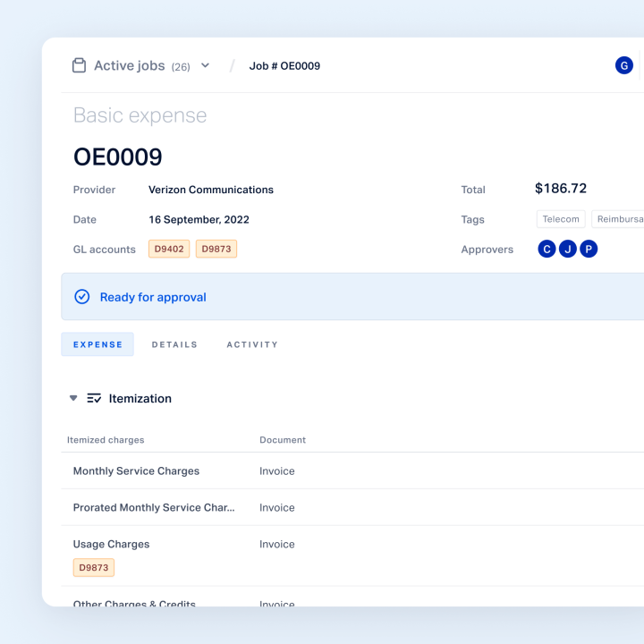Switch to the Details tab
Viewport: 644px width, 644px height.
[174, 344]
